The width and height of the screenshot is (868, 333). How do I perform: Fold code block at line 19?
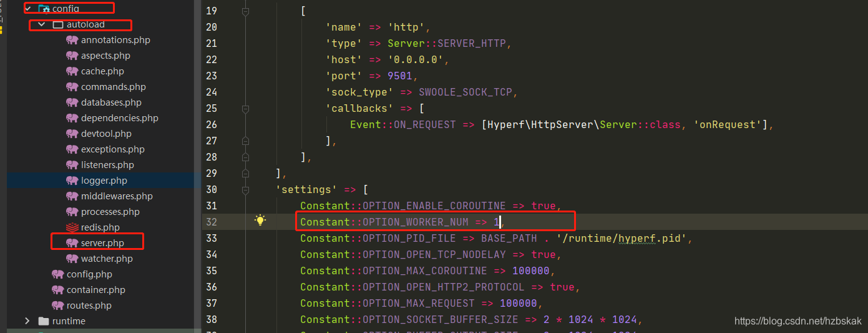click(x=245, y=11)
